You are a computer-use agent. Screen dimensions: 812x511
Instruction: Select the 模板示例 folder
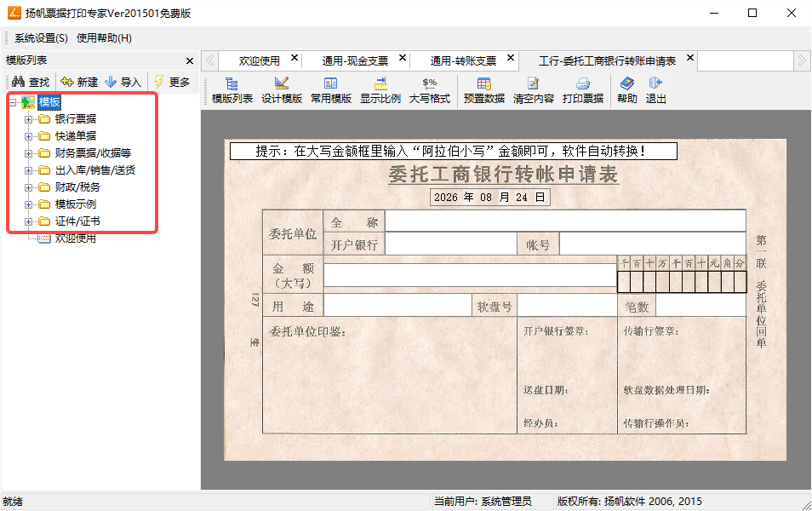point(76,204)
